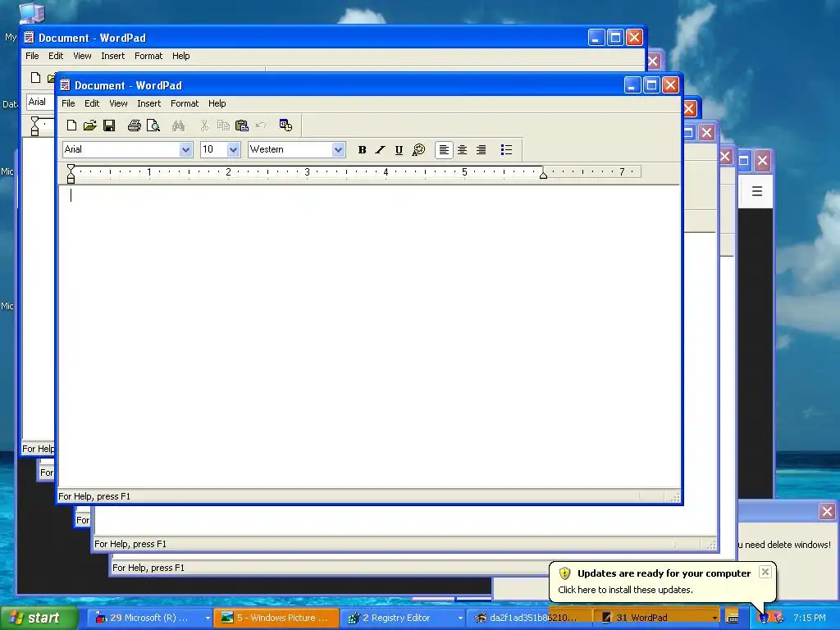Click hamburger menu icon in rear window
This screenshot has width=840, height=630.
click(757, 191)
